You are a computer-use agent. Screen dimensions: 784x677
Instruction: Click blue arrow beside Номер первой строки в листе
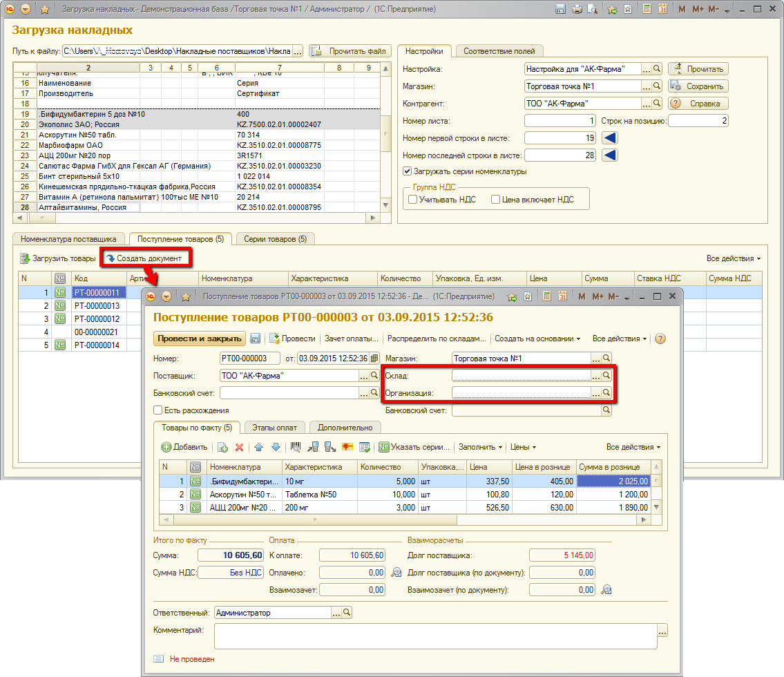coord(611,138)
